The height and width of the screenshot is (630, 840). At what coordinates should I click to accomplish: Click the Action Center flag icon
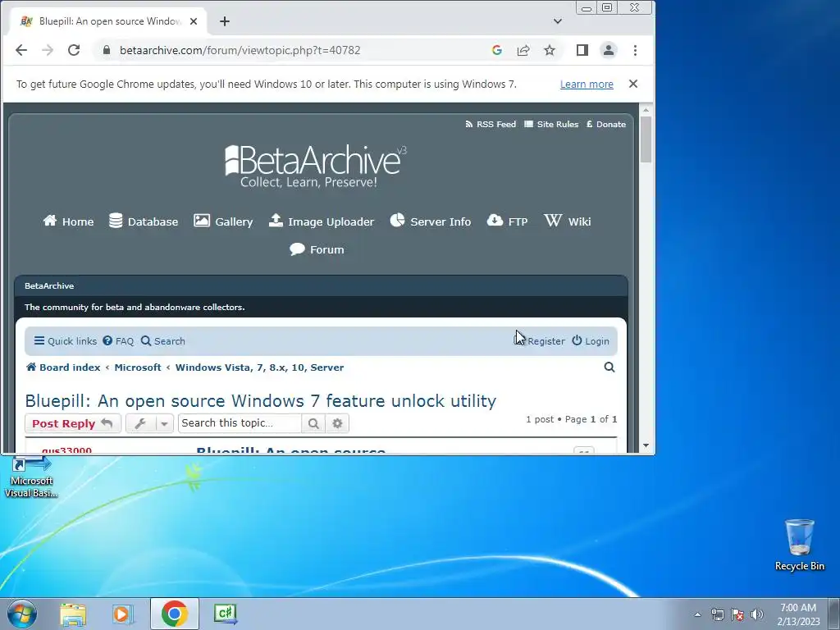coord(737,614)
